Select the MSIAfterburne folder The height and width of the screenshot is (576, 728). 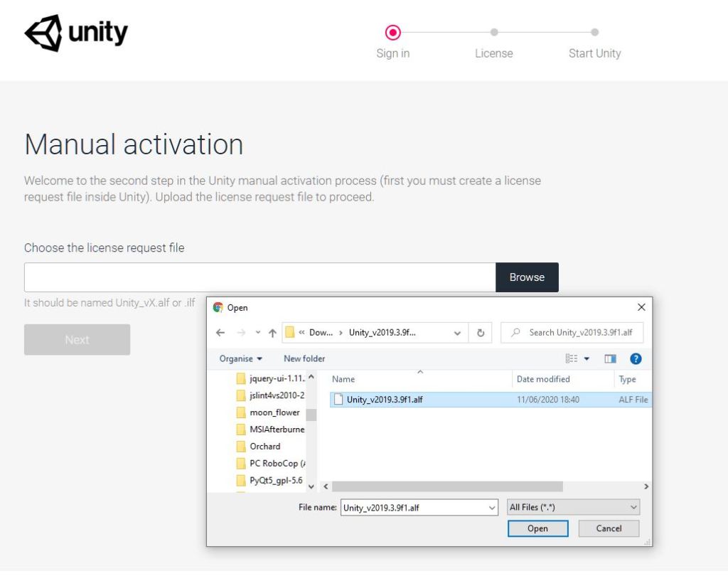point(271,430)
